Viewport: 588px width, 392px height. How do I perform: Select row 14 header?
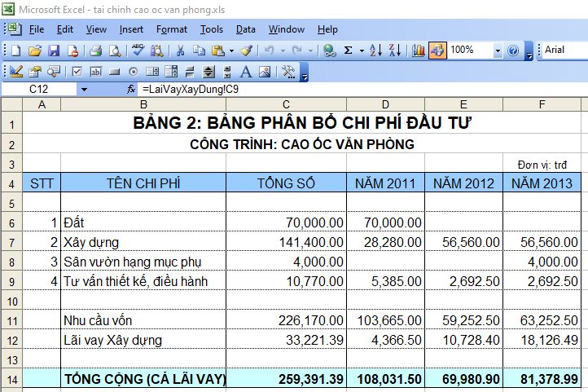(11, 378)
